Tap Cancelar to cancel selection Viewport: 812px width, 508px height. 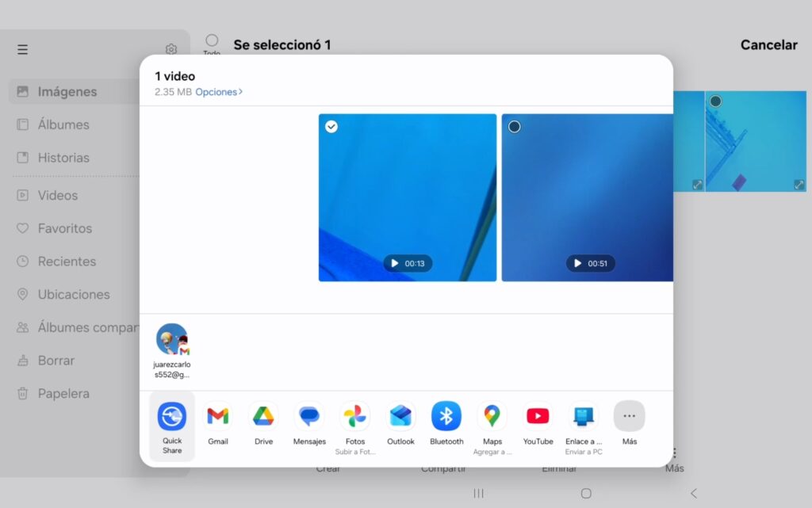[x=768, y=45]
